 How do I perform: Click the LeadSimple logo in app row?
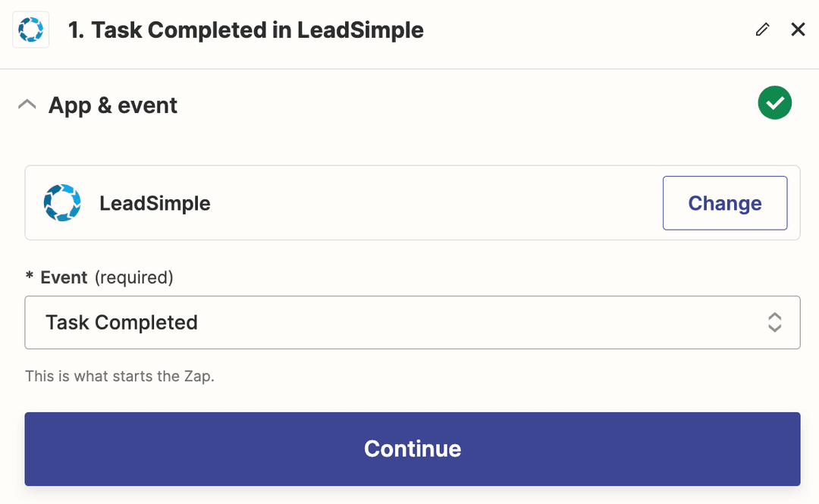click(x=61, y=203)
